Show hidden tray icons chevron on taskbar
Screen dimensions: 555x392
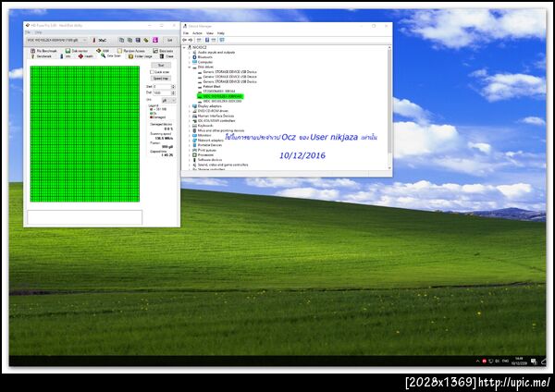[x=477, y=361]
